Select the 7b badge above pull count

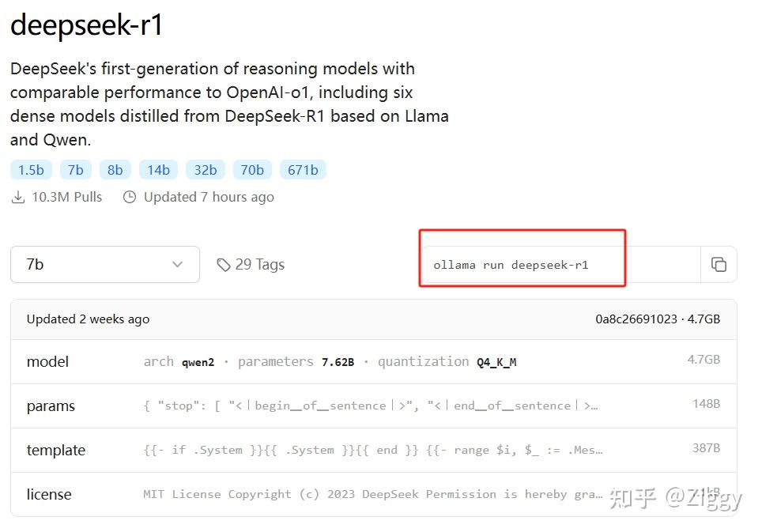point(75,169)
